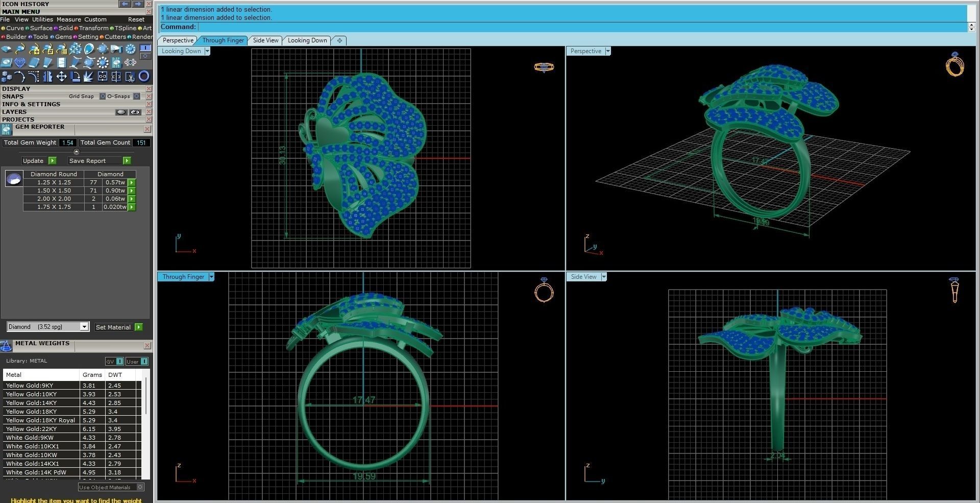Open the Gems tool category

(x=63, y=37)
